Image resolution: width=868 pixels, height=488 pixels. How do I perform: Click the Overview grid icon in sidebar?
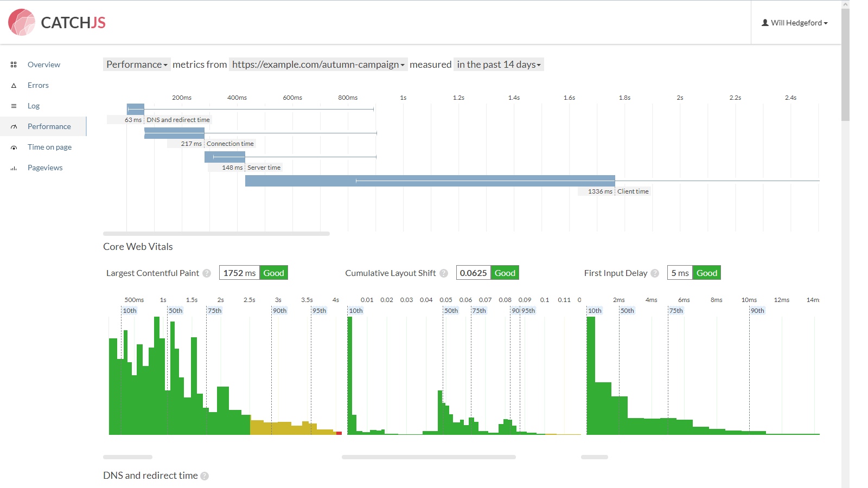(x=14, y=65)
